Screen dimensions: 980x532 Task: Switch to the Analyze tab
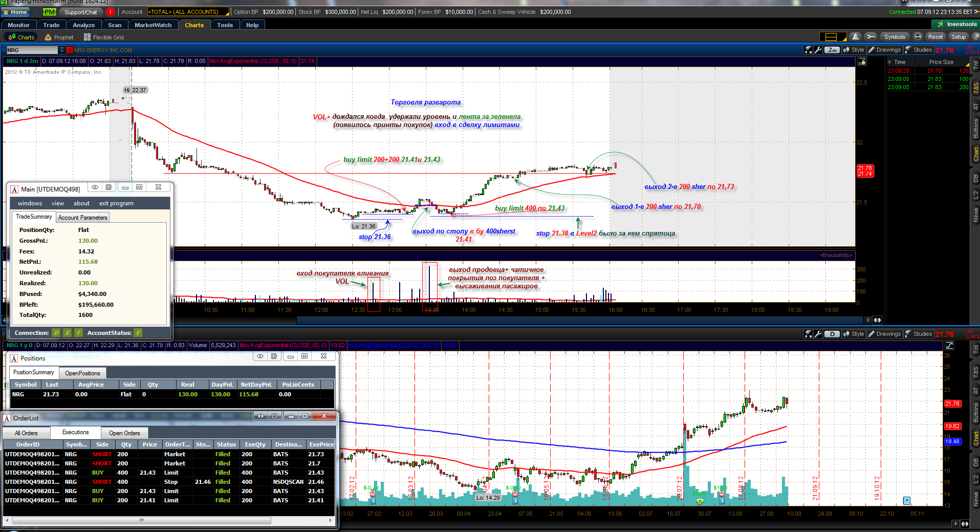84,25
